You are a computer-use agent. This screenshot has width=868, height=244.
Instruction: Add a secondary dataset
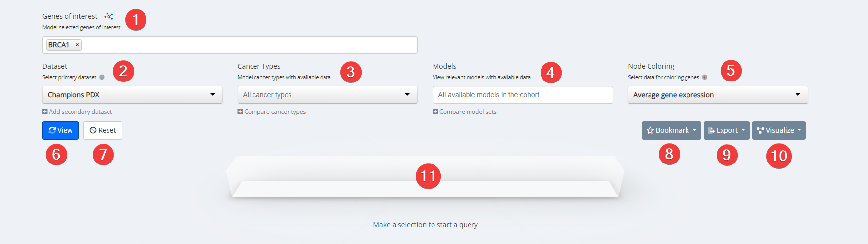[77, 112]
